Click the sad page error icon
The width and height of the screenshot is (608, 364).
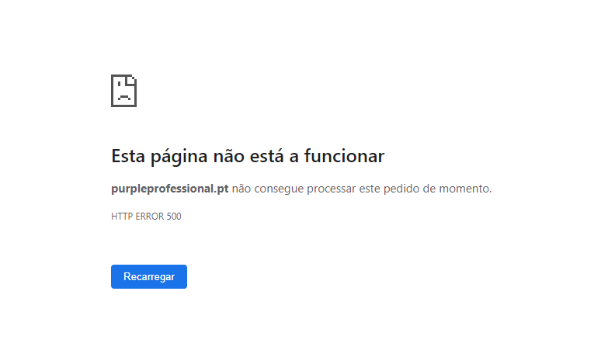(123, 91)
